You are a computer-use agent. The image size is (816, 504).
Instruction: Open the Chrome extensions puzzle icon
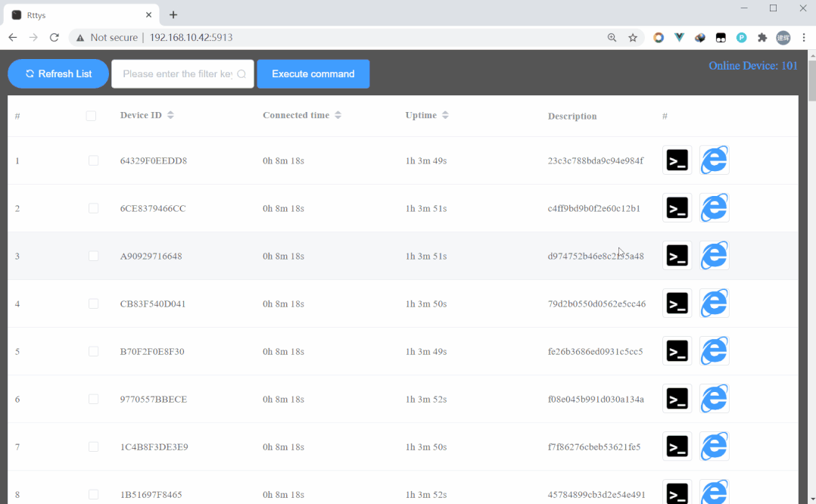[762, 37]
